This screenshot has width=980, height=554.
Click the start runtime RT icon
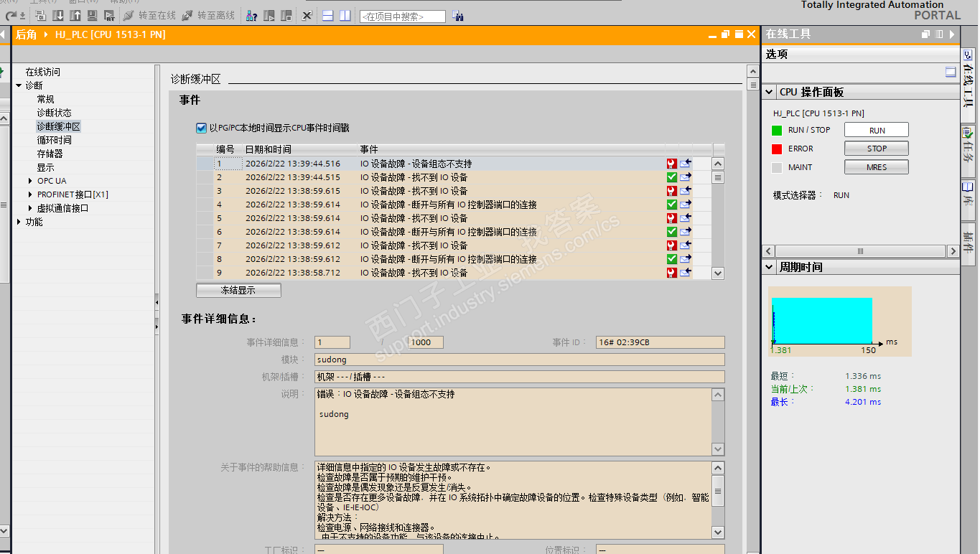pyautogui.click(x=109, y=15)
